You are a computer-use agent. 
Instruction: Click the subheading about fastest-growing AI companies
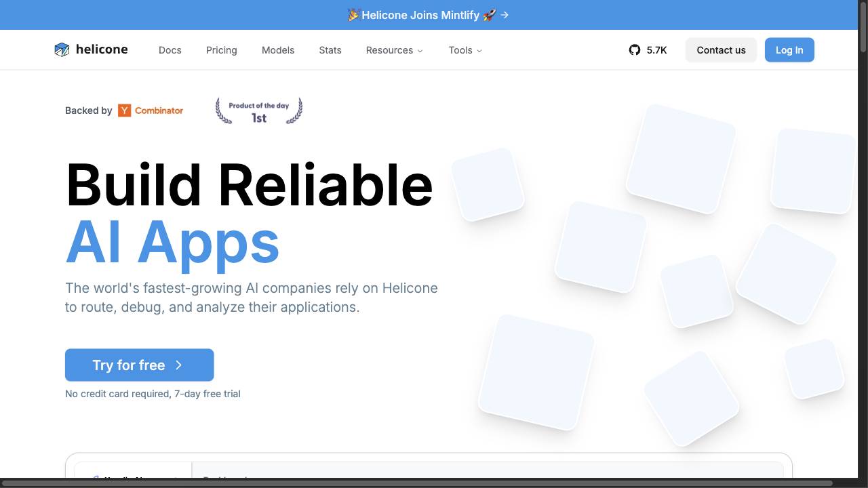click(x=252, y=298)
